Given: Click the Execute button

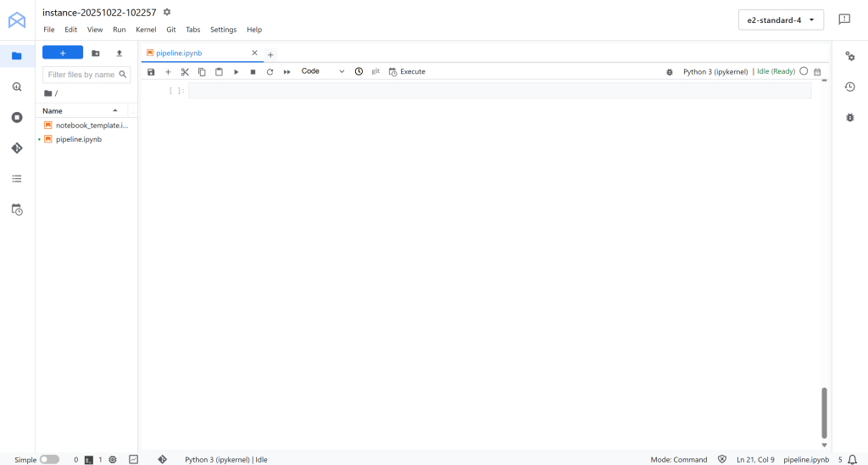Looking at the screenshot, I should pos(407,72).
